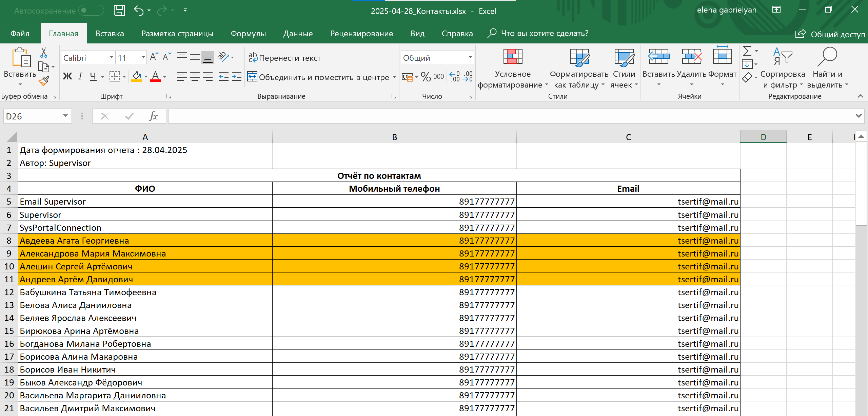868x416 pixels.
Task: Toggle bold Ж formatting
Action: [67, 76]
